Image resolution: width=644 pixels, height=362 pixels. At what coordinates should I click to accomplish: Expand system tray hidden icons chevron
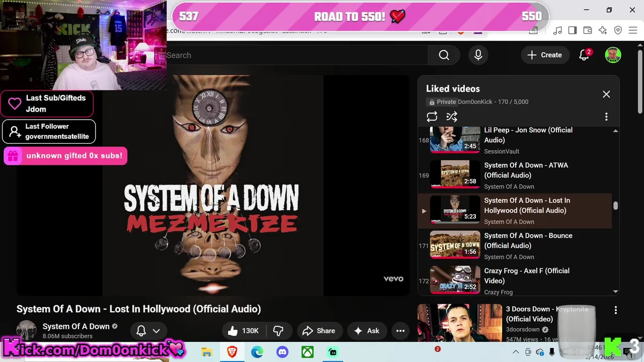click(x=516, y=352)
